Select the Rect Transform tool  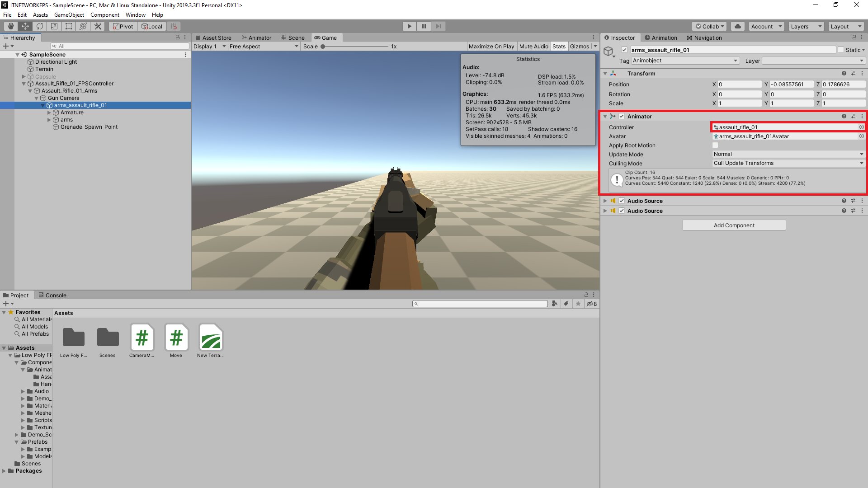(68, 26)
